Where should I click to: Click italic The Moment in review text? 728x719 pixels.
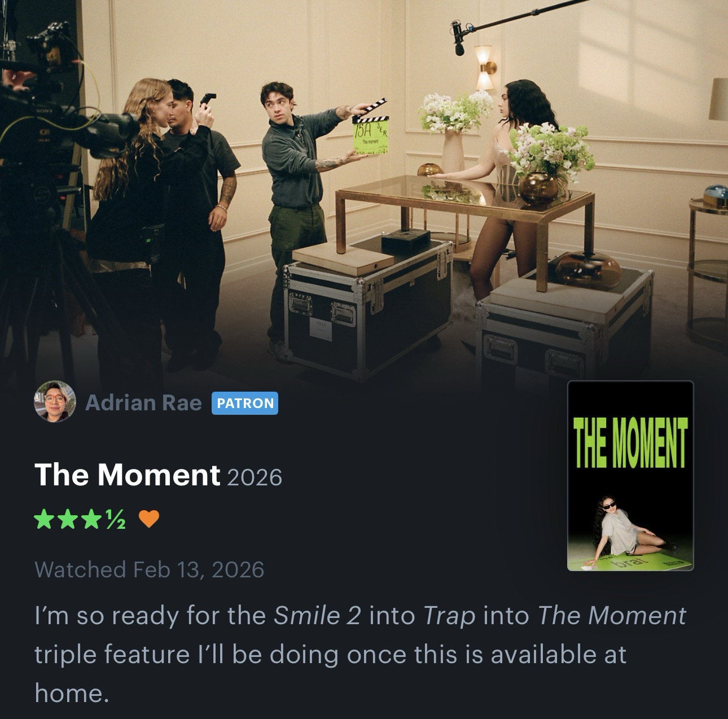click(612, 615)
